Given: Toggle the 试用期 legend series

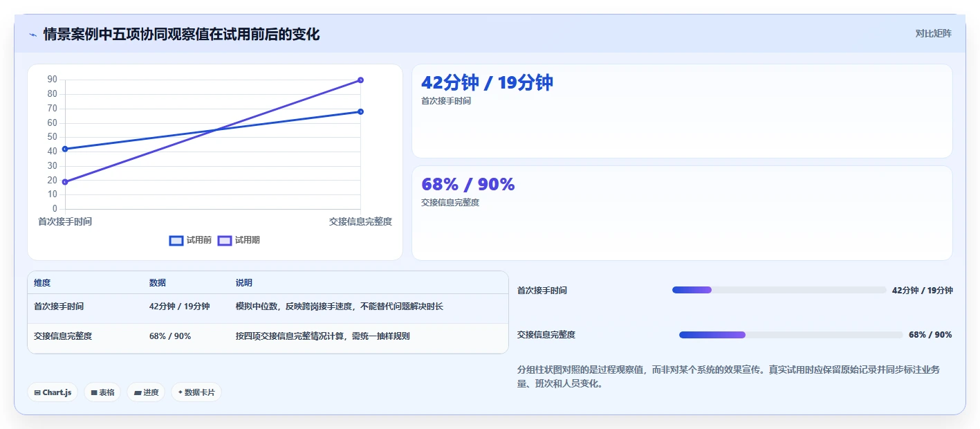Looking at the screenshot, I should click(x=239, y=240).
